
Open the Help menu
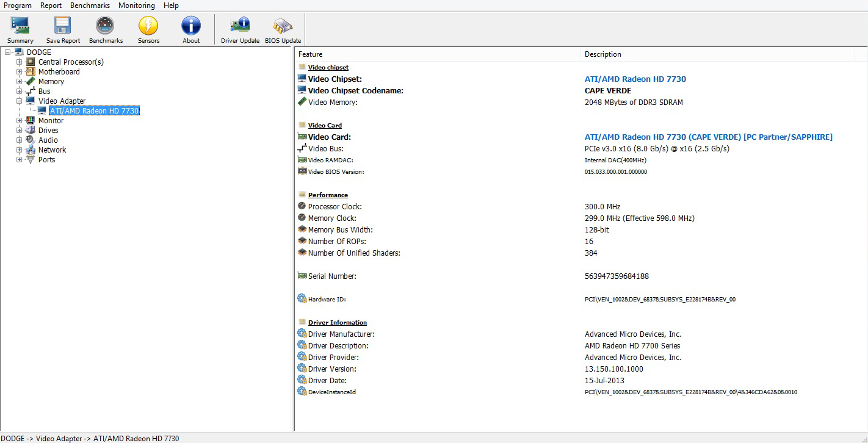[171, 5]
